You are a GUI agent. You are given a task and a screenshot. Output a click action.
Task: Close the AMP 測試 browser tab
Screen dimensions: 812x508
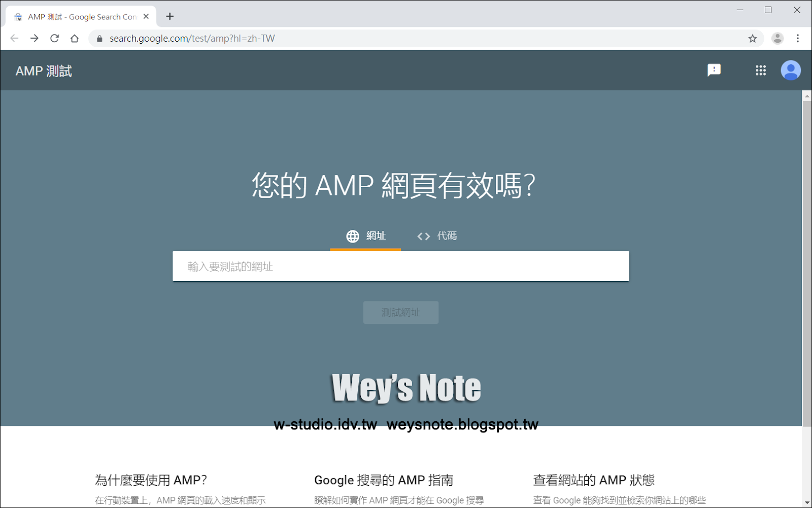coord(146,16)
